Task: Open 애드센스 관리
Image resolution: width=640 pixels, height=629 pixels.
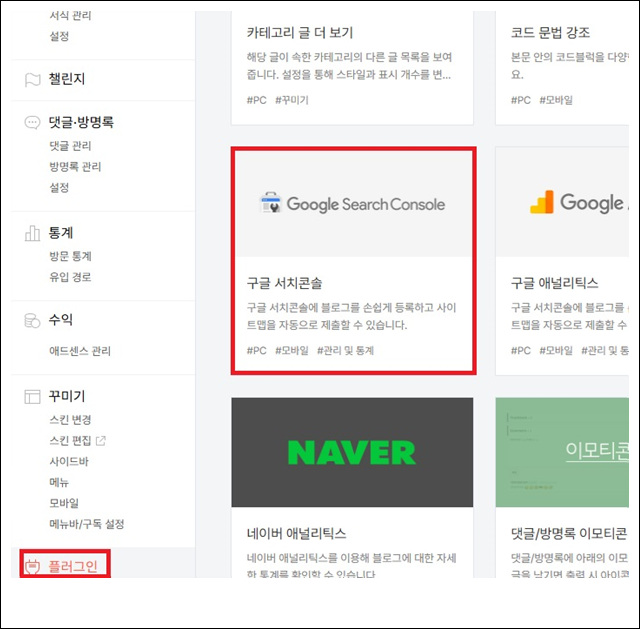Action: click(80, 351)
